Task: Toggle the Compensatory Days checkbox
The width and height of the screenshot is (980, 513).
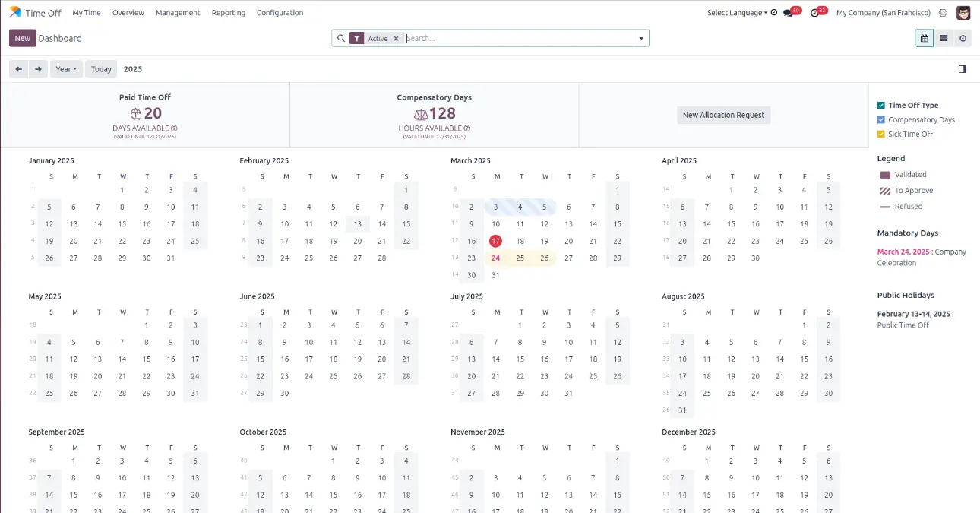Action: coord(881,120)
